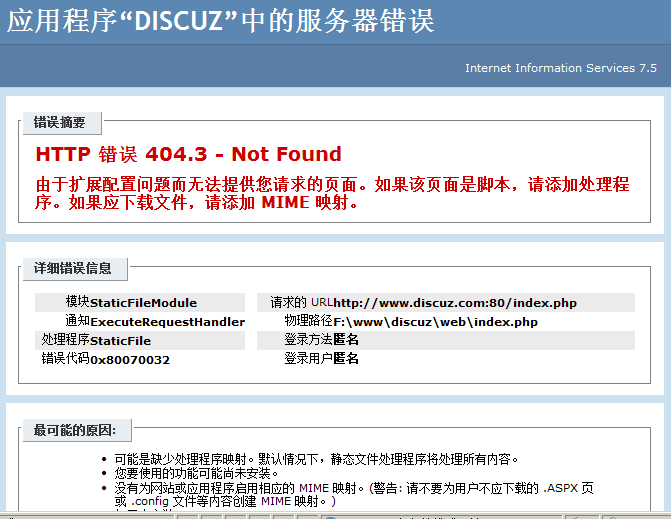Click the physical path F:\www\discuz\web\index.php

[x=435, y=322]
